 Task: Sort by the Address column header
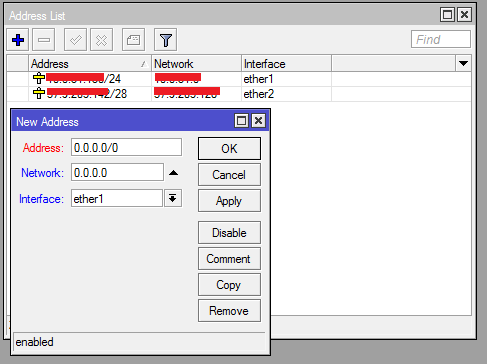pyautogui.click(x=90, y=63)
